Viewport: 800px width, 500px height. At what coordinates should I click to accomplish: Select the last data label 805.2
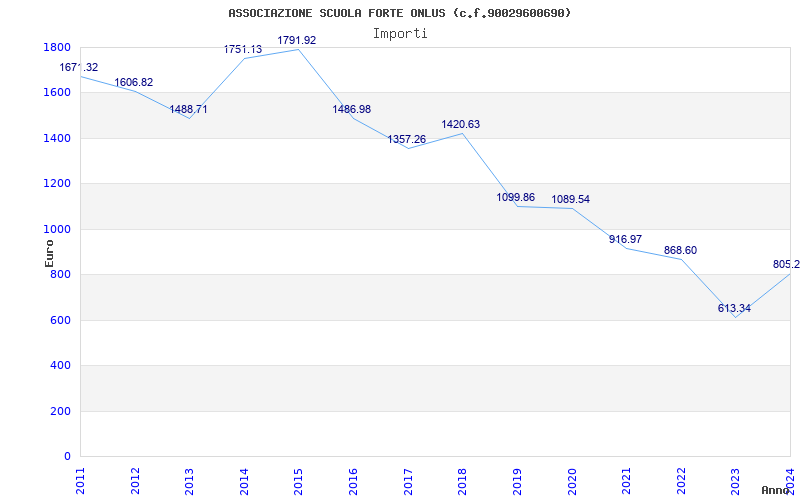[786, 264]
